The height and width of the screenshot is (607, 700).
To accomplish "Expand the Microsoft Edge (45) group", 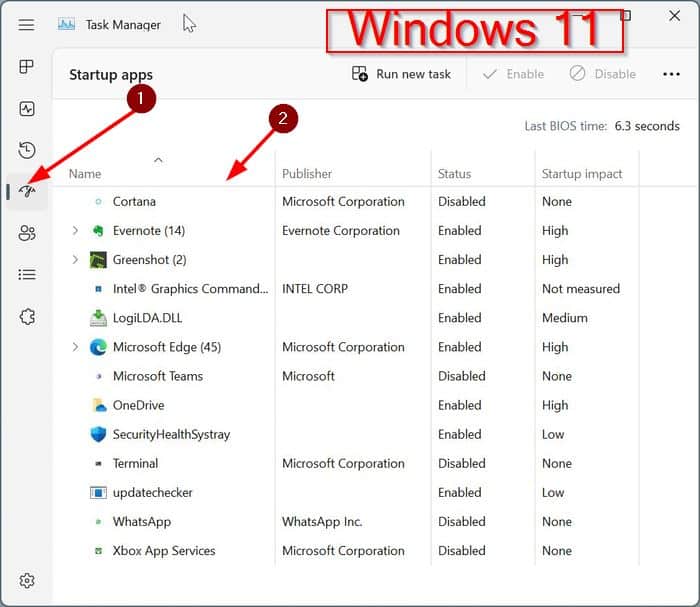I will click(75, 347).
